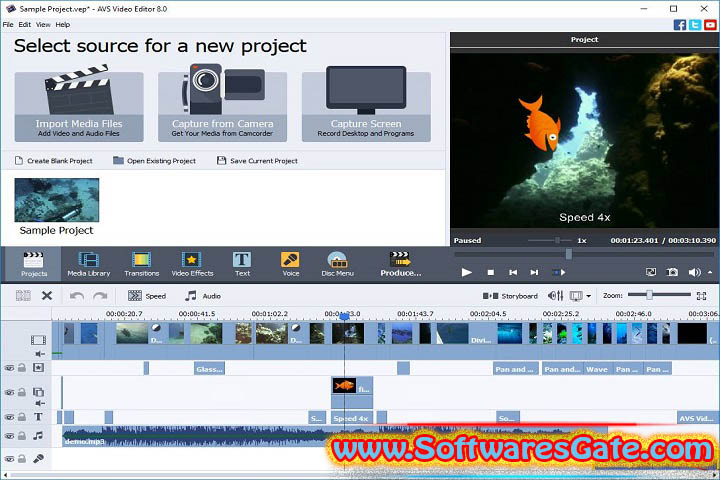Stop playback with the Stop button

coord(490,272)
